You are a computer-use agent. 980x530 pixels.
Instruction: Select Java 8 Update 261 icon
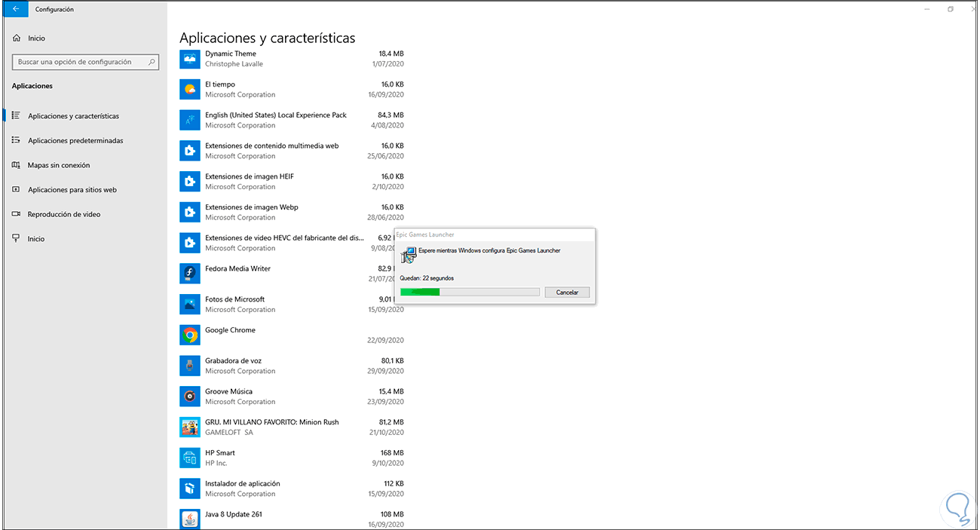pos(190,519)
